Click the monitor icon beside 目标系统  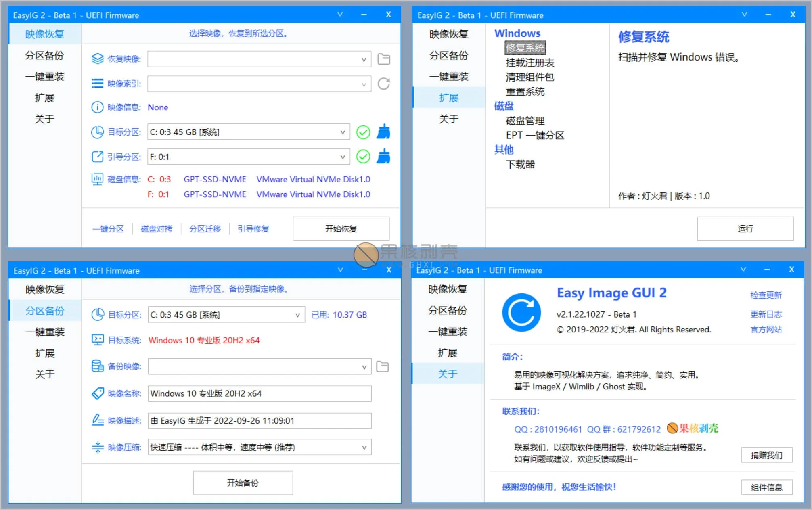click(97, 340)
